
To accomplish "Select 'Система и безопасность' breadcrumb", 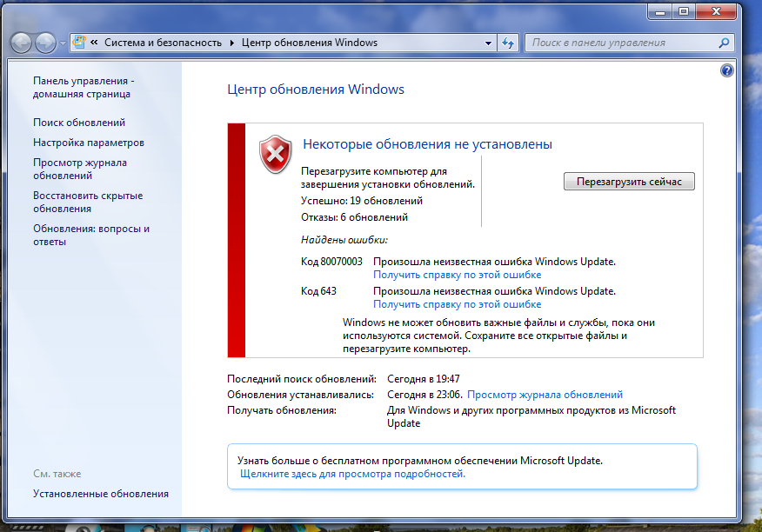I will coord(163,43).
